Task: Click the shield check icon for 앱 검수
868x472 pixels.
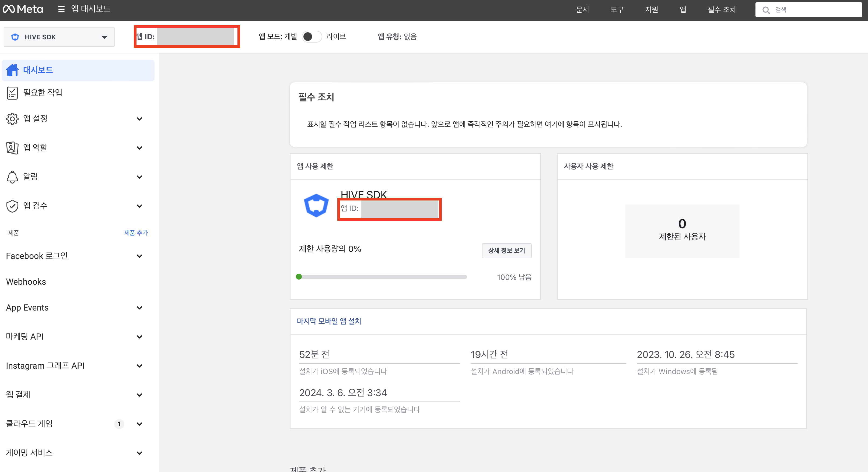Action: click(12, 206)
